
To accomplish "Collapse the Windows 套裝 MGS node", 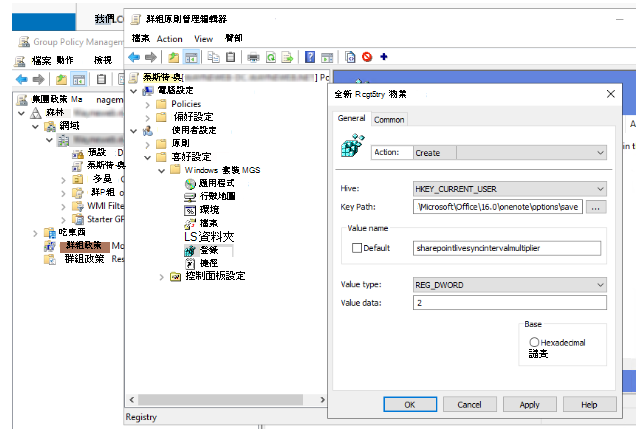I will (161, 171).
